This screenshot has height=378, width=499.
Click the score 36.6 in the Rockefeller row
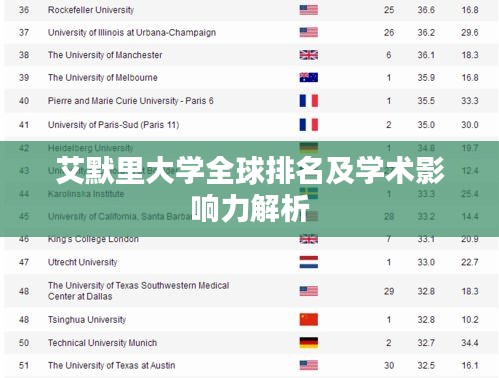click(426, 10)
